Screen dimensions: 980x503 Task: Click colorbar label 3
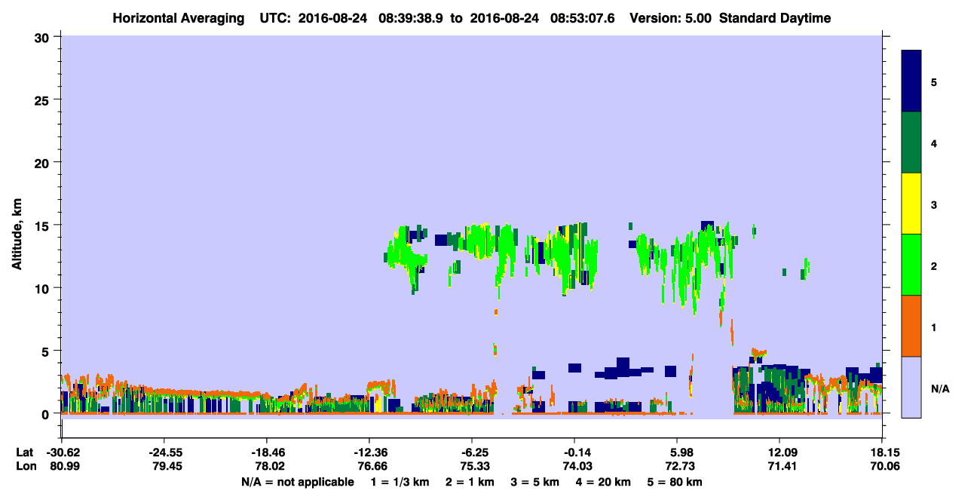click(934, 204)
